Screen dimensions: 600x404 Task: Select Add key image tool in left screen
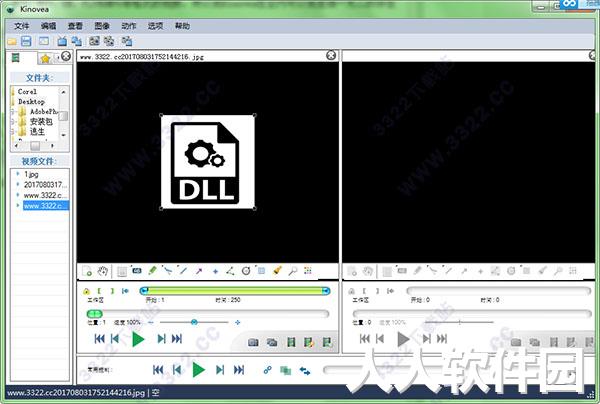(x=87, y=271)
